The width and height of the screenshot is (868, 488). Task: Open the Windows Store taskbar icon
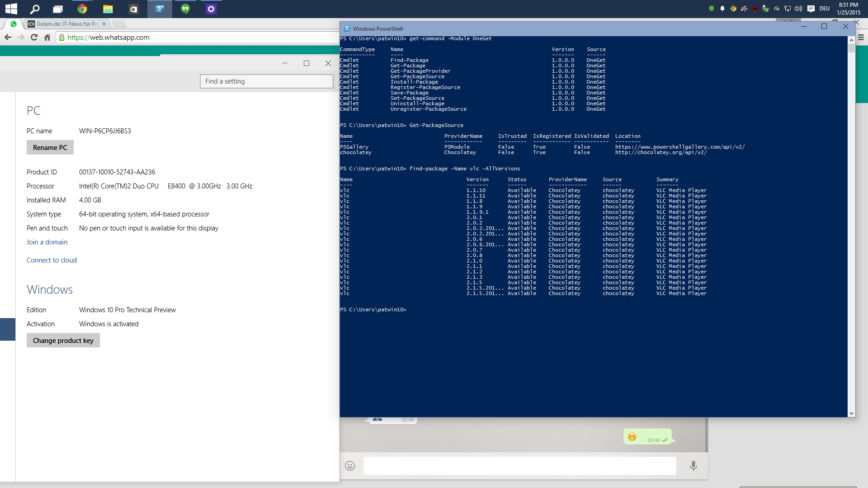coord(133,9)
